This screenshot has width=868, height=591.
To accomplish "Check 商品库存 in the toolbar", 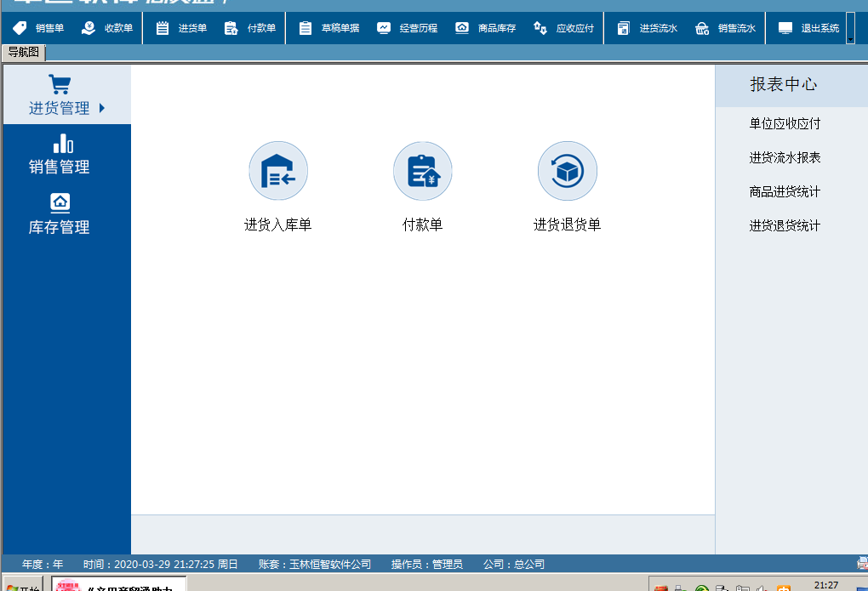I will (x=486, y=28).
